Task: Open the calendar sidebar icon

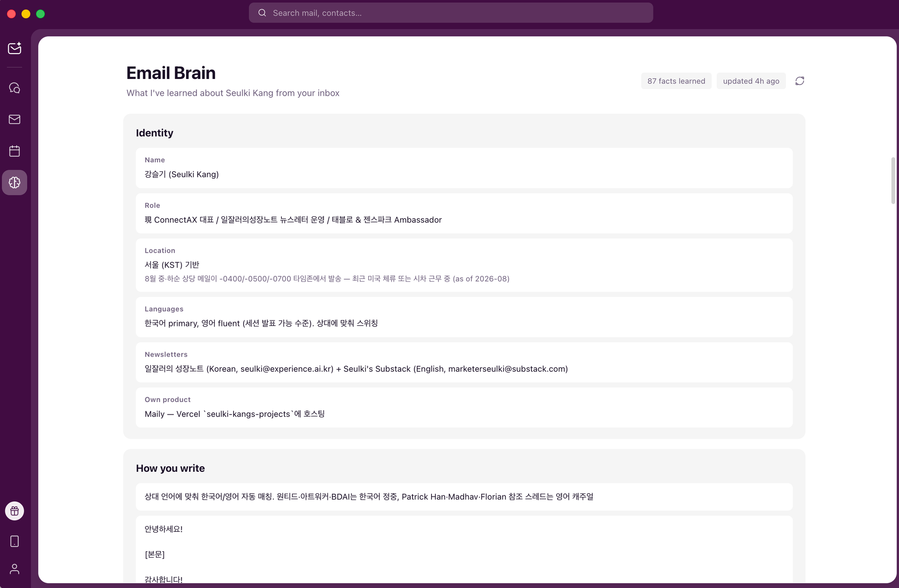Action: [14, 151]
